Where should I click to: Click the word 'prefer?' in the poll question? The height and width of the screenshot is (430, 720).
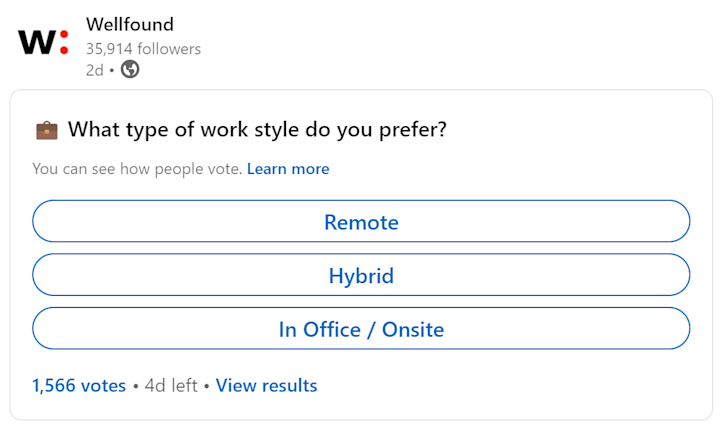(413, 130)
